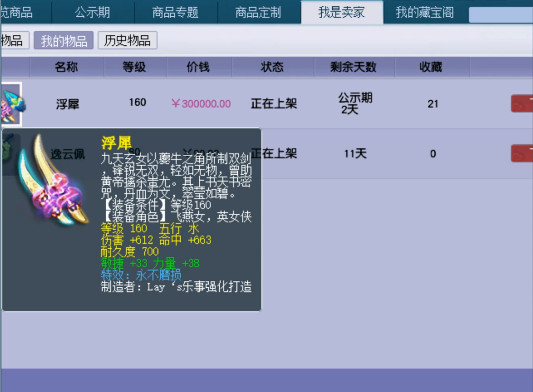Click the 价钱 column header
Screen dimensions: 533x392
(198, 67)
